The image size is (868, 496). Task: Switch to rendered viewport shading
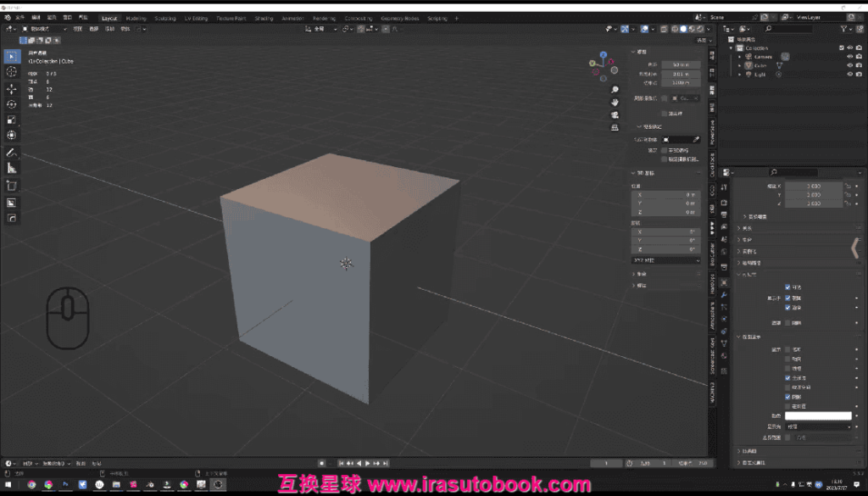click(x=699, y=29)
